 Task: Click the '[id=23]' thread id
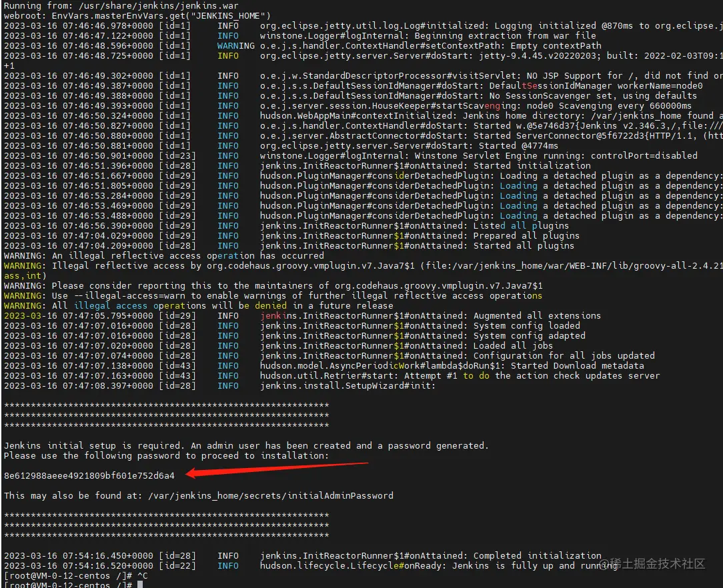pyautogui.click(x=177, y=156)
